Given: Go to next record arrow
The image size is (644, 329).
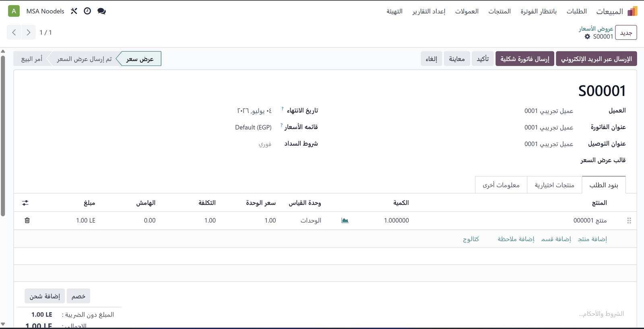Looking at the screenshot, I should (x=29, y=33).
